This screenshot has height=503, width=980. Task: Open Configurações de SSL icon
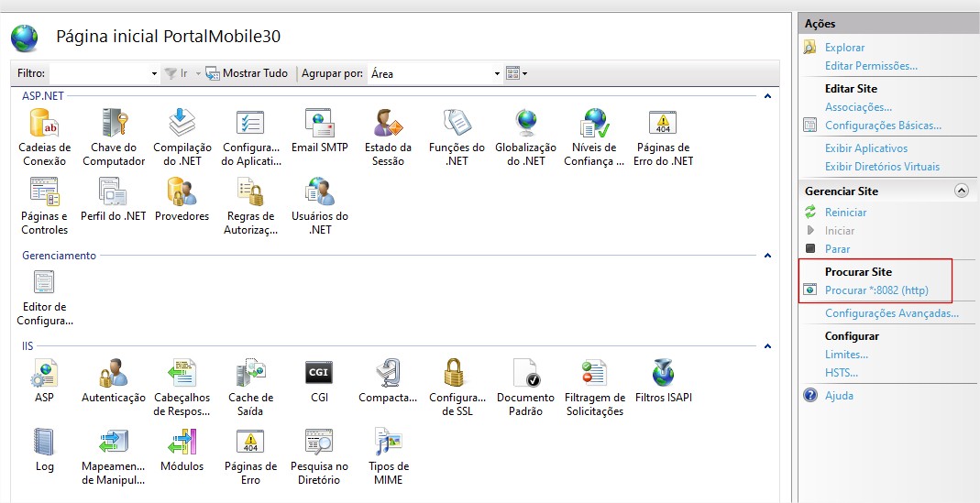coord(457,388)
